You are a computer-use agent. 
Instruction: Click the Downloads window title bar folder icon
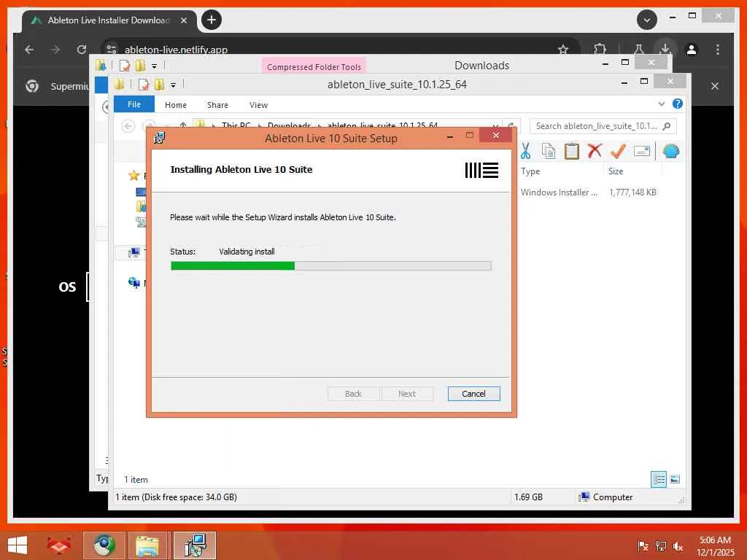[x=101, y=65]
